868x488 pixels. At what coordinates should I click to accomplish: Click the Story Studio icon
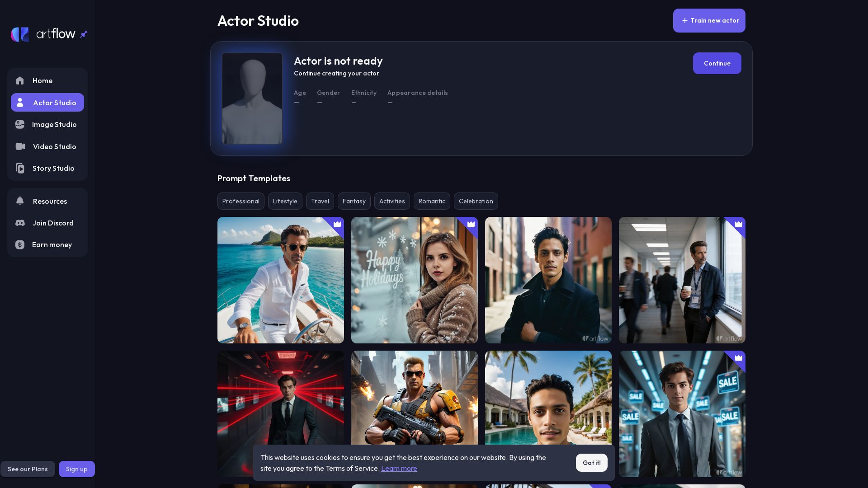coord(20,168)
